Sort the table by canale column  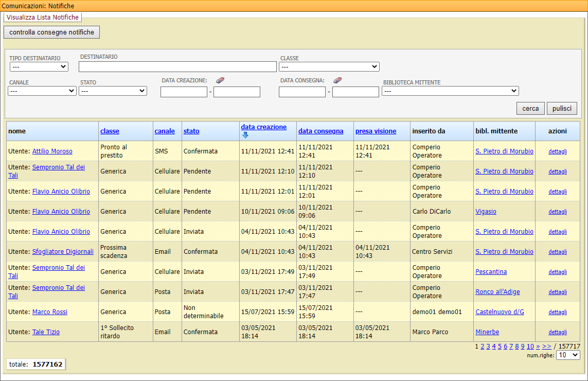(165, 131)
